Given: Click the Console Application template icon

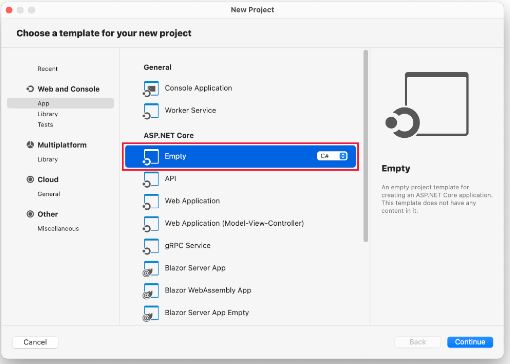Looking at the screenshot, I should tap(151, 89).
